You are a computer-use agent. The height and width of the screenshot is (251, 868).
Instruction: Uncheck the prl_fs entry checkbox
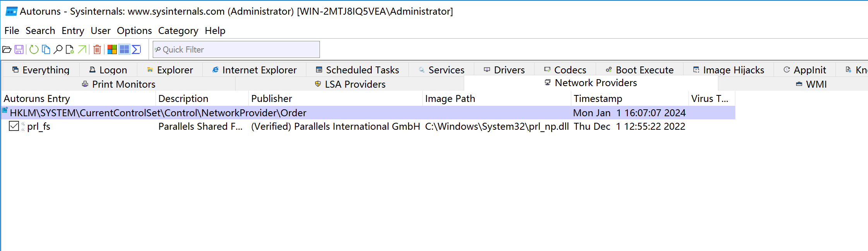point(14,126)
